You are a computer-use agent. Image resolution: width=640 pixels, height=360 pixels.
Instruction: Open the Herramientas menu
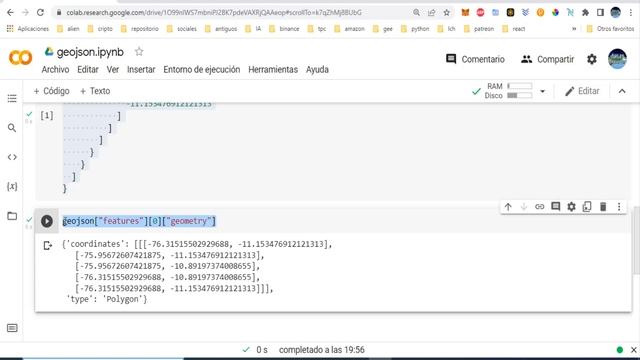tap(273, 69)
